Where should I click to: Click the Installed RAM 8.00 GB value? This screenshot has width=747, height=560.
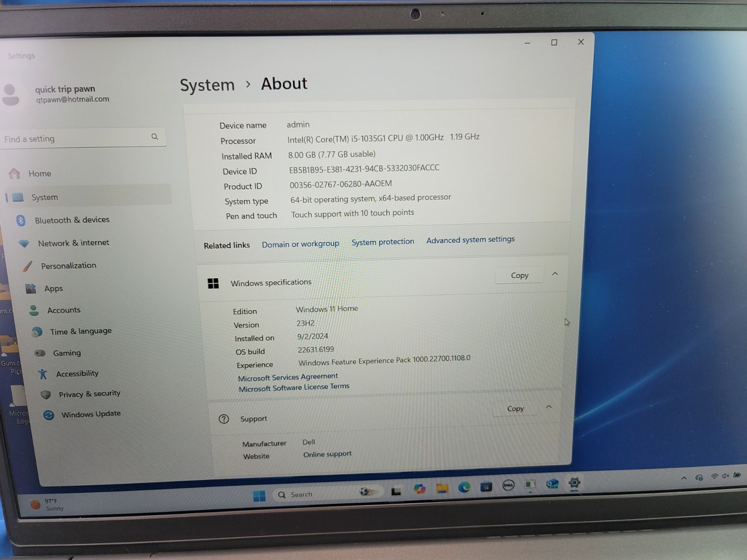pyautogui.click(x=331, y=154)
